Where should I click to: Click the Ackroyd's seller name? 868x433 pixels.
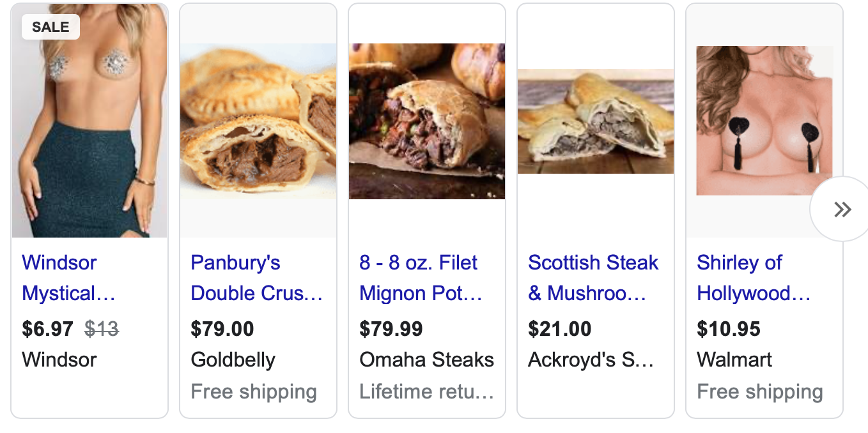tap(591, 360)
